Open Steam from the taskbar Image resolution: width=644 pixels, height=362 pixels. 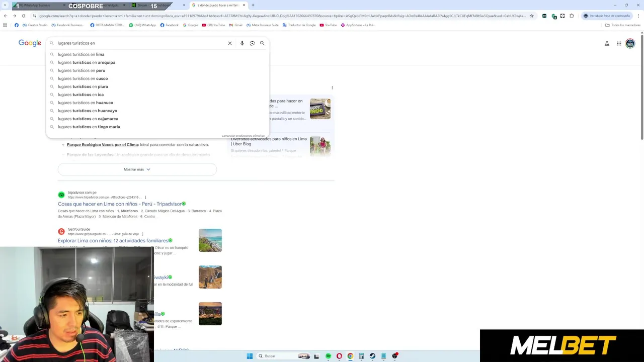click(372, 356)
